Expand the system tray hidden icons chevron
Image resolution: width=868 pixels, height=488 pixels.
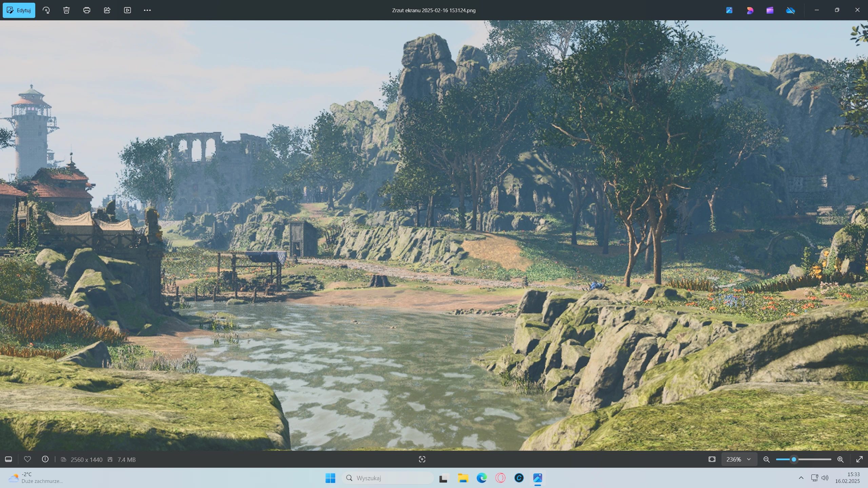[x=801, y=478]
